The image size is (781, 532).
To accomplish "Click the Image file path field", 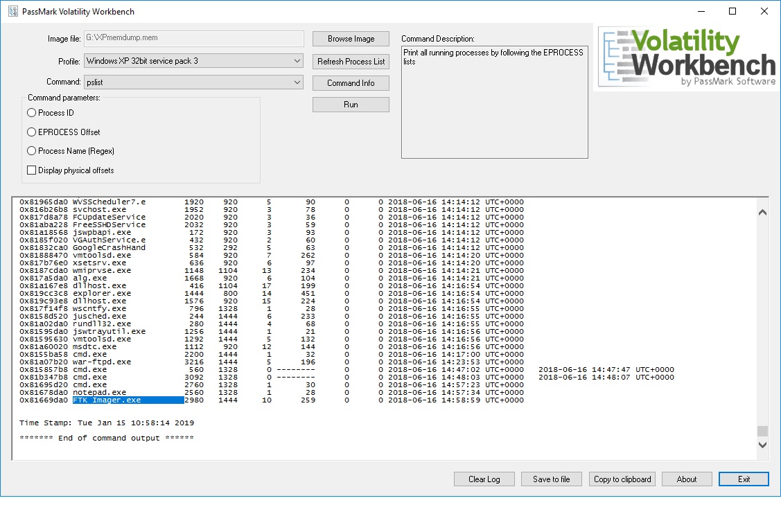I will pos(193,38).
